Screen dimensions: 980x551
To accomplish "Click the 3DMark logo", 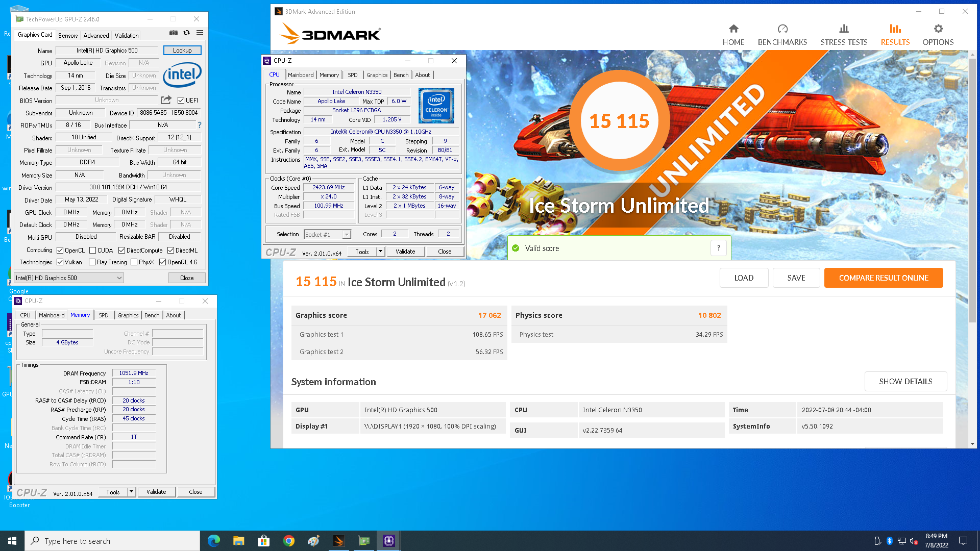I will [330, 34].
